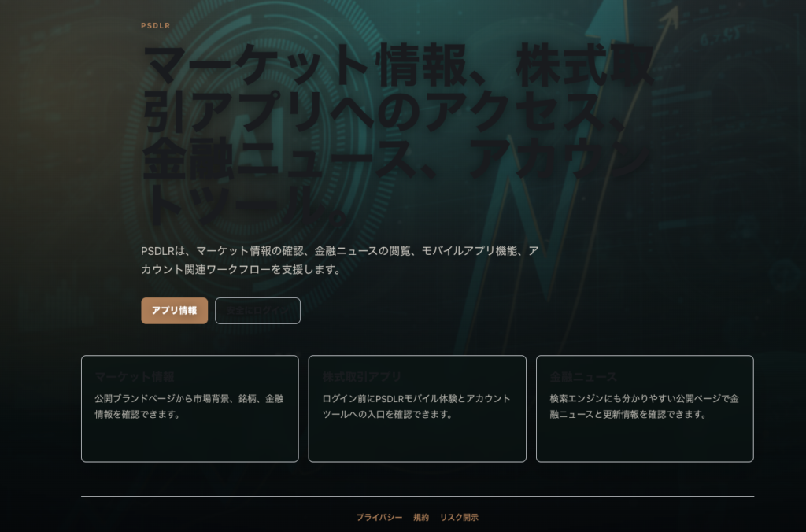Open the 規約 footer link
Image resolution: width=806 pixels, height=532 pixels.
[421, 517]
